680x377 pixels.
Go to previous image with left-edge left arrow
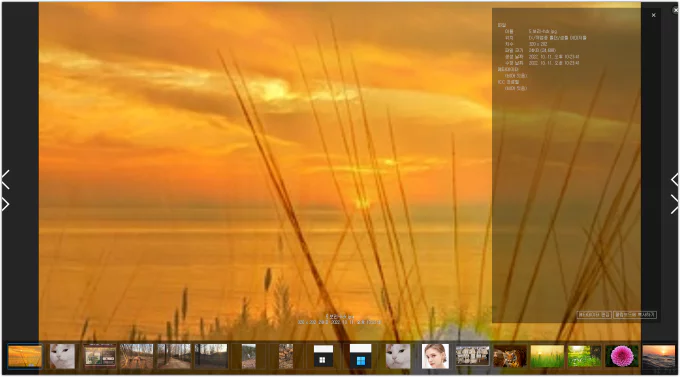[x=6, y=179]
